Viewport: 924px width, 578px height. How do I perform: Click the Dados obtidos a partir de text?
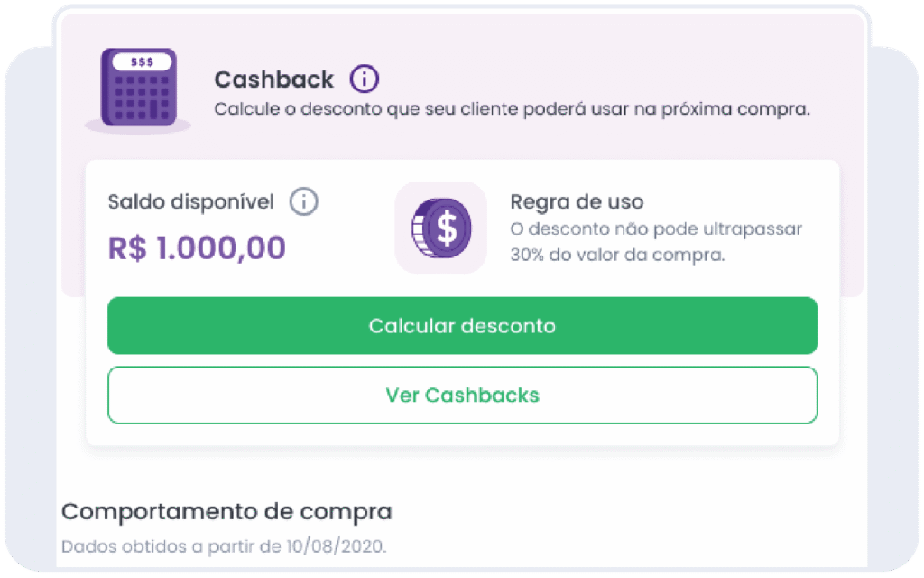(x=171, y=546)
